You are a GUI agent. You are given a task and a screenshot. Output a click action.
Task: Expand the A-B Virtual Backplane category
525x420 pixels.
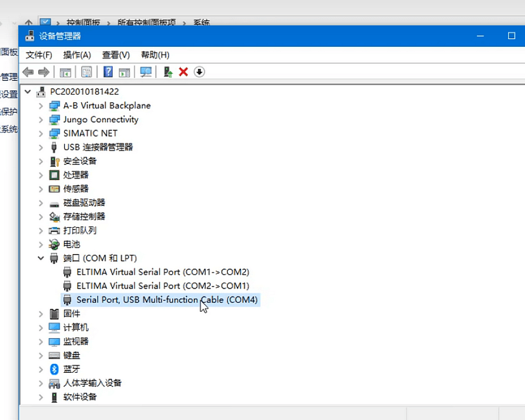[x=41, y=106]
